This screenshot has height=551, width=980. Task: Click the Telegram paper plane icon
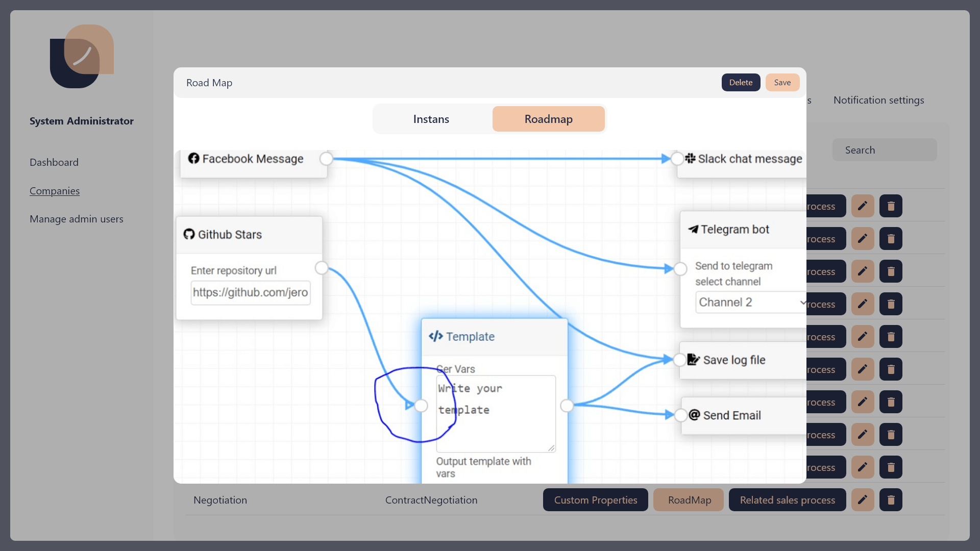click(693, 229)
